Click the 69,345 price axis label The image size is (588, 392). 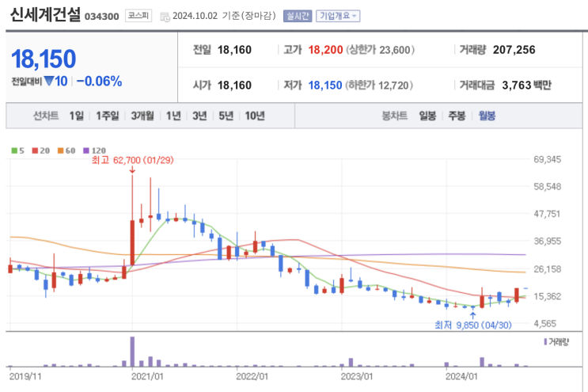point(548,159)
